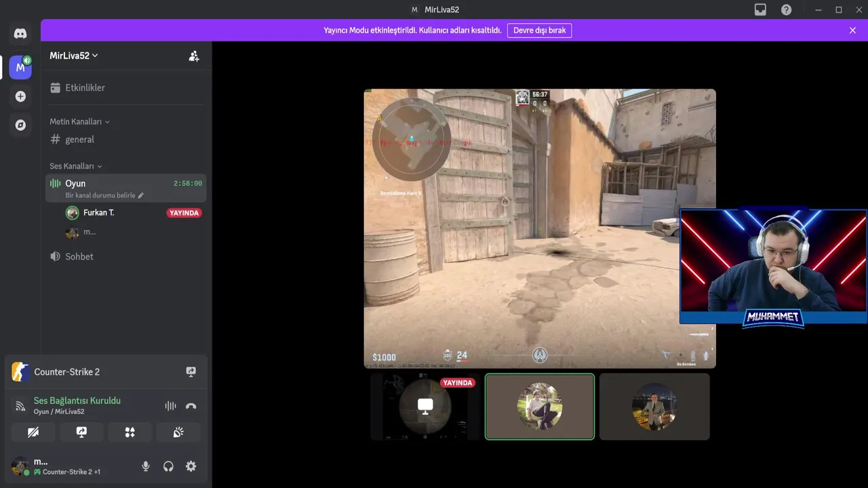Image resolution: width=868 pixels, height=488 pixels.
Task: Join the Sohbet voice channel
Action: [126, 256]
